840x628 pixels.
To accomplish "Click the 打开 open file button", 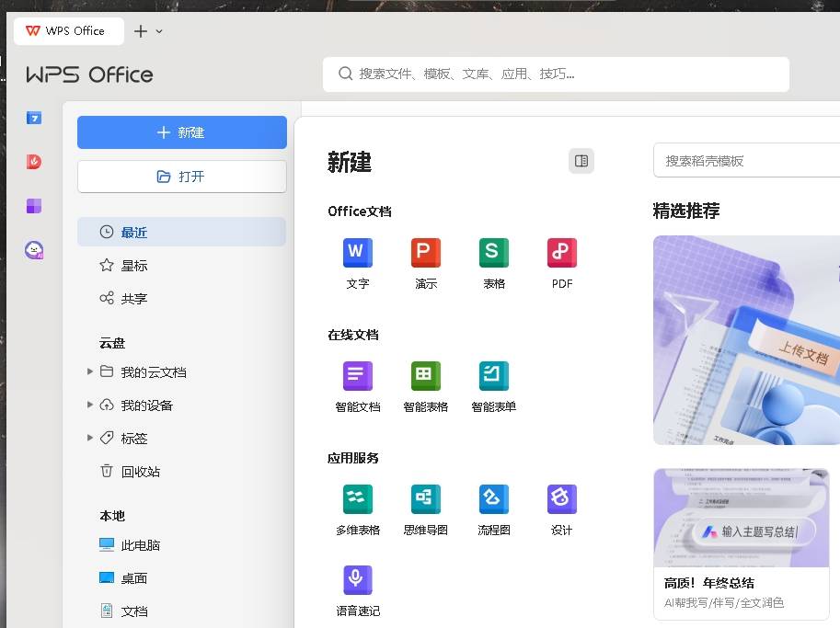I will pyautogui.click(x=181, y=177).
